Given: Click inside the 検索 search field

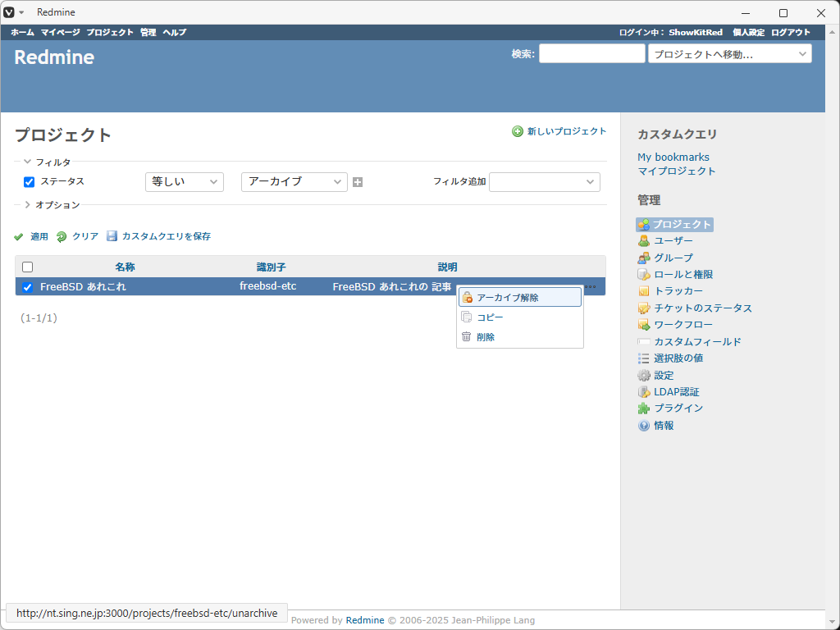Looking at the screenshot, I should coord(592,53).
